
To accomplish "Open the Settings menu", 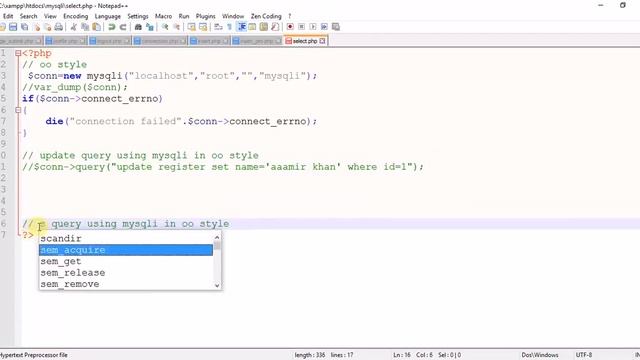I will 138,16.
